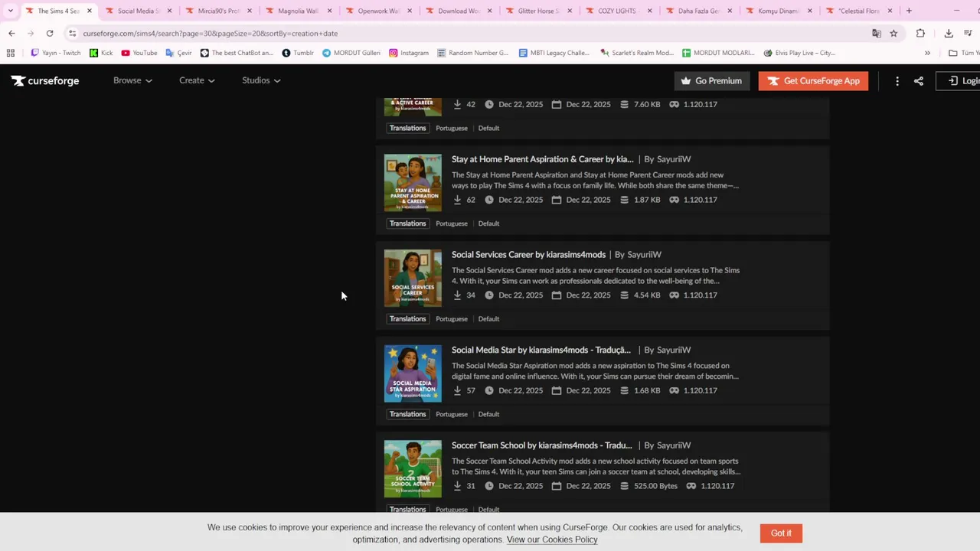Click download icon on Social Media Star row

(x=457, y=390)
